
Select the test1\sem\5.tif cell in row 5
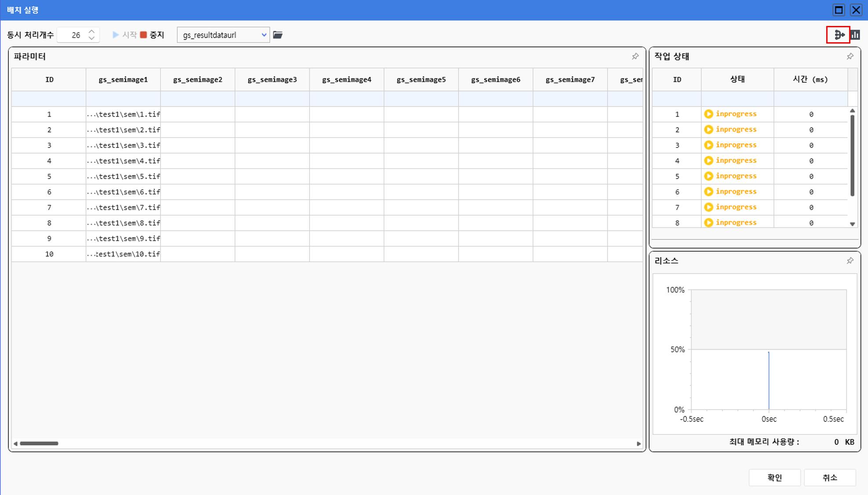pyautogui.click(x=123, y=176)
